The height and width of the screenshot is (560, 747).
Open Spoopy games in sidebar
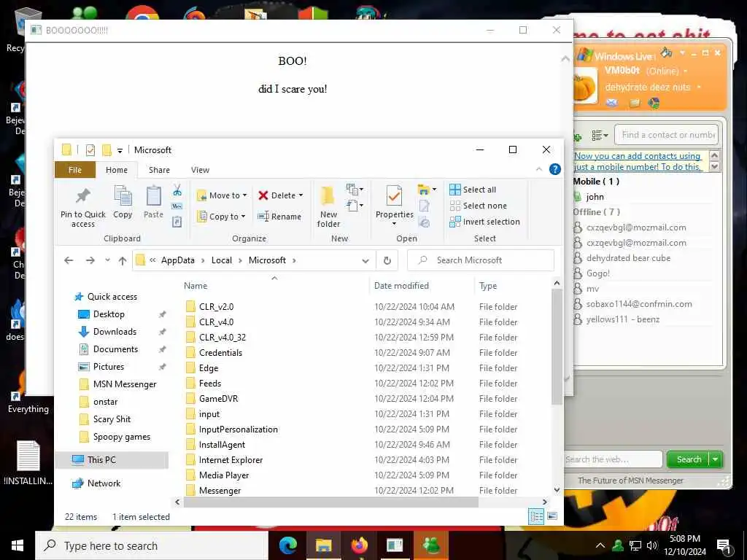(x=122, y=437)
